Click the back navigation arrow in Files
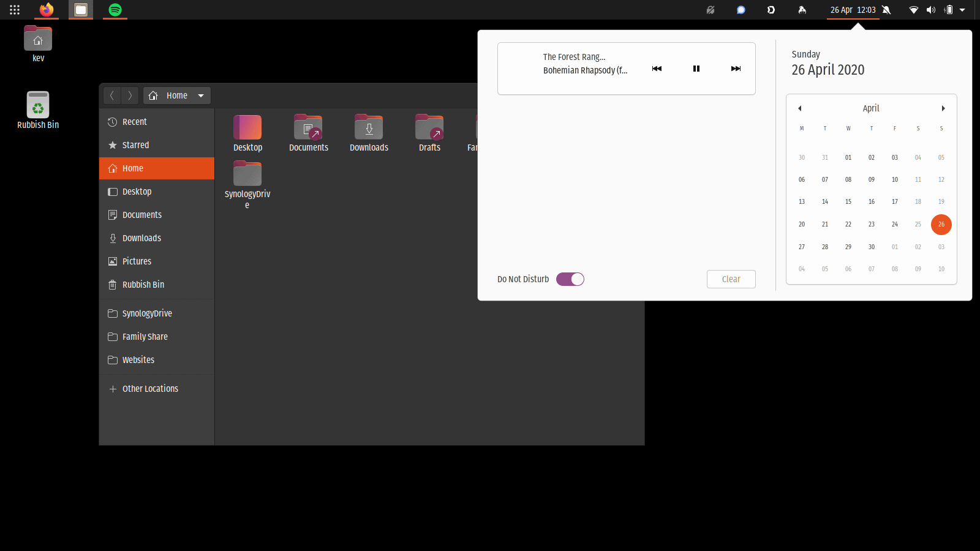Viewport: 980px width, 551px height. (112, 95)
